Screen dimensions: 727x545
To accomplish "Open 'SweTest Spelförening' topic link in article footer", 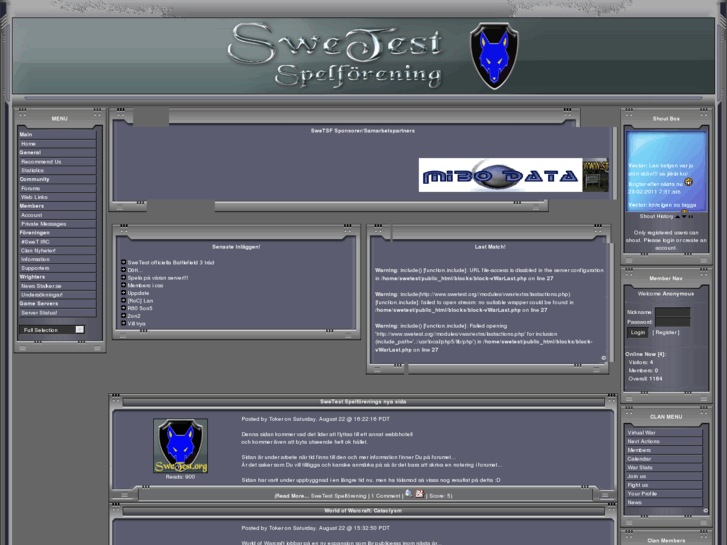I will 338,496.
